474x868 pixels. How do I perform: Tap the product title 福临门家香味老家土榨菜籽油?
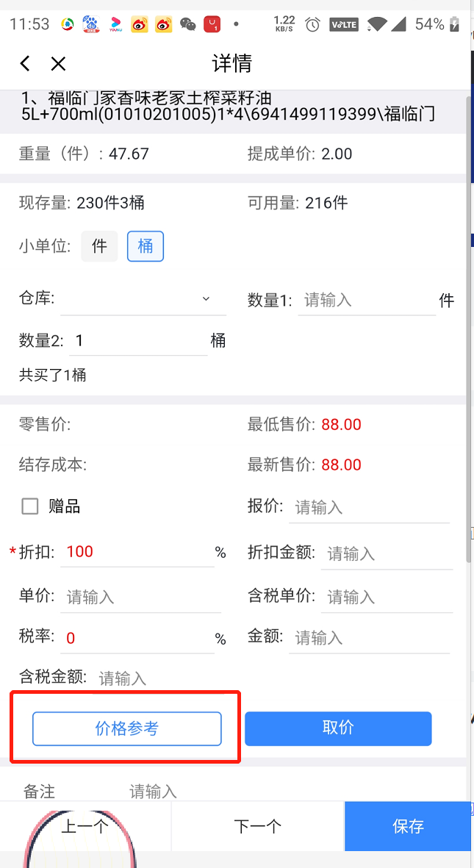click(161, 98)
